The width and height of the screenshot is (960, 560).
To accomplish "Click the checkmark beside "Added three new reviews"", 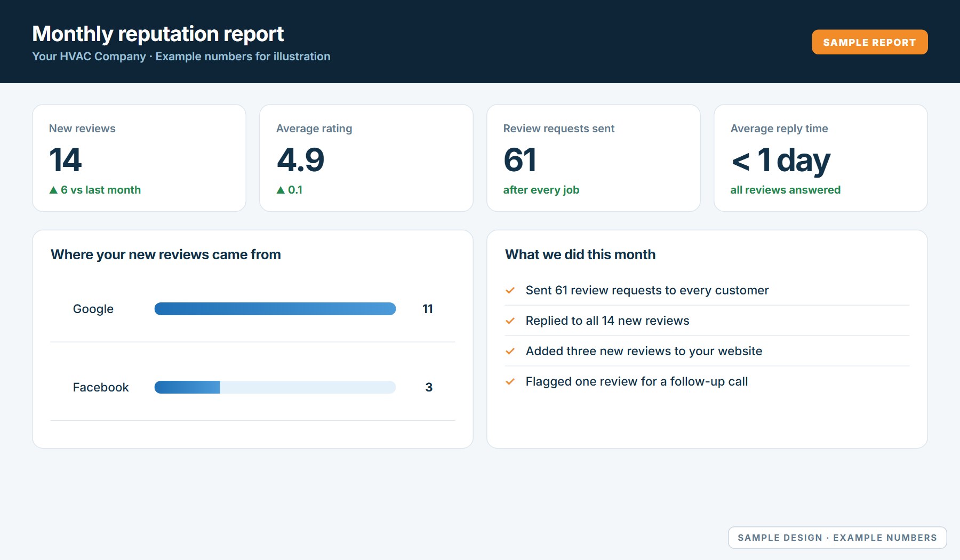I will 510,351.
